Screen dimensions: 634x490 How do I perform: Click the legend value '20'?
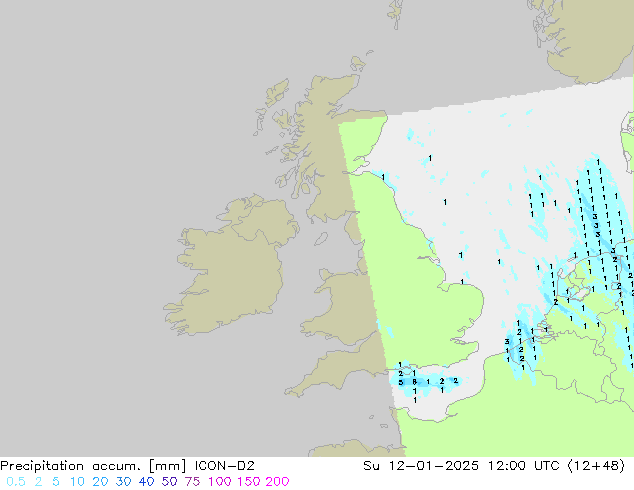[x=100, y=482]
